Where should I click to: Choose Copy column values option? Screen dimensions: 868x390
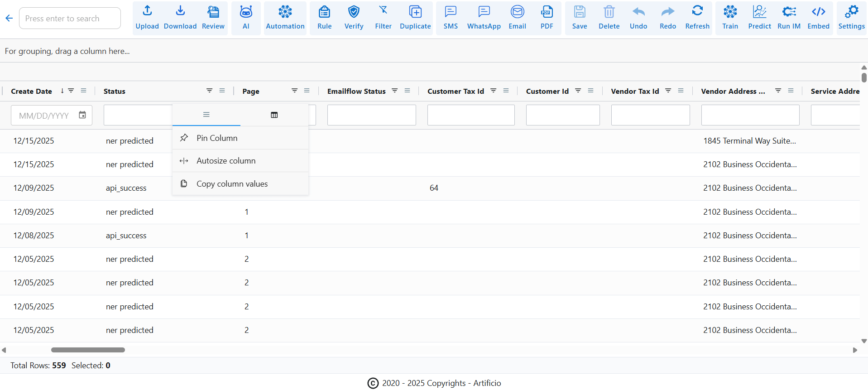pyautogui.click(x=240, y=183)
